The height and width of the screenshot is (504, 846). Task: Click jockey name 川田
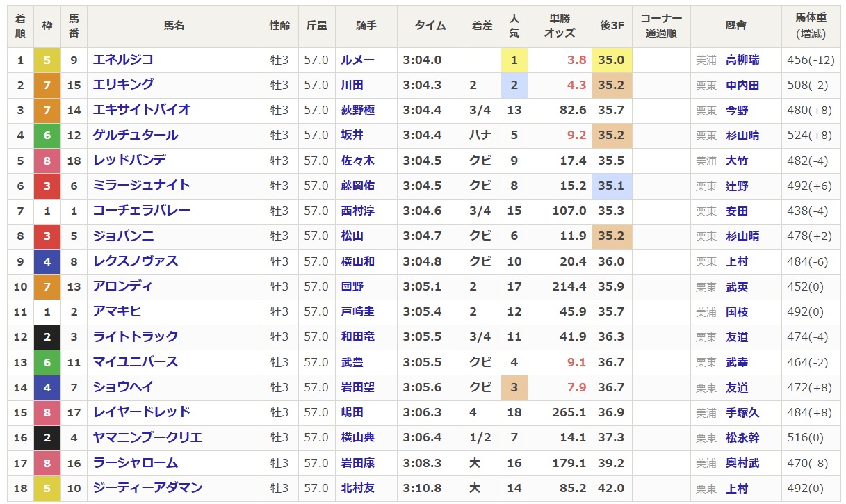pyautogui.click(x=352, y=86)
